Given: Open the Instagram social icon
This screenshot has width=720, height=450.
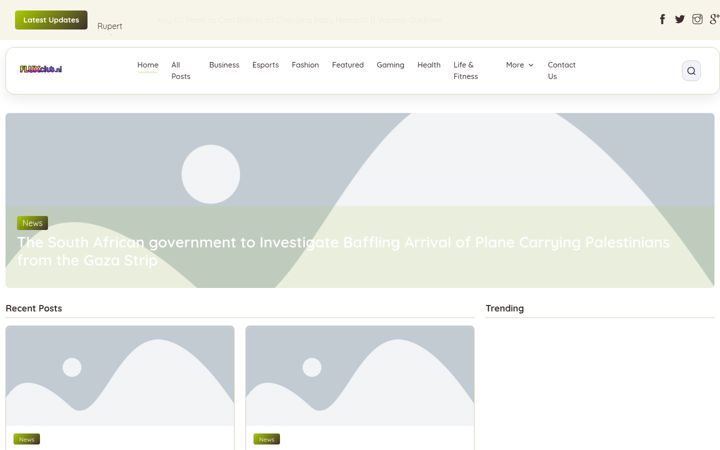Looking at the screenshot, I should (x=697, y=19).
